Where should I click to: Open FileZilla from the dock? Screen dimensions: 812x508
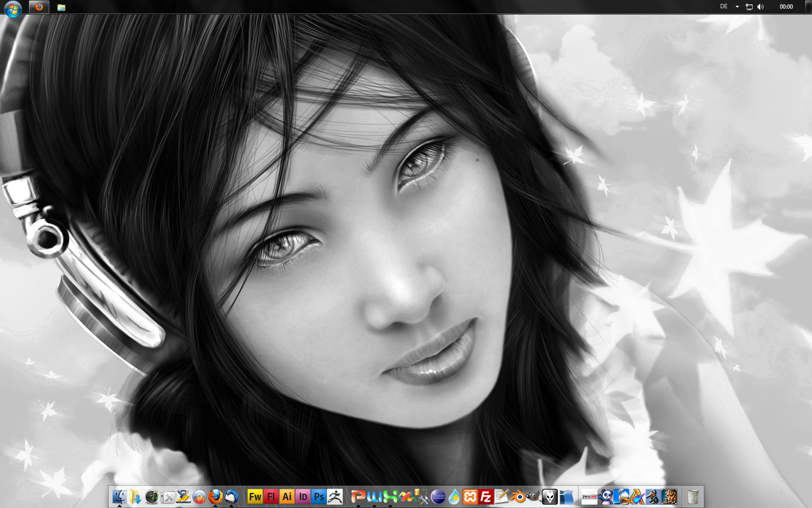pos(486,497)
